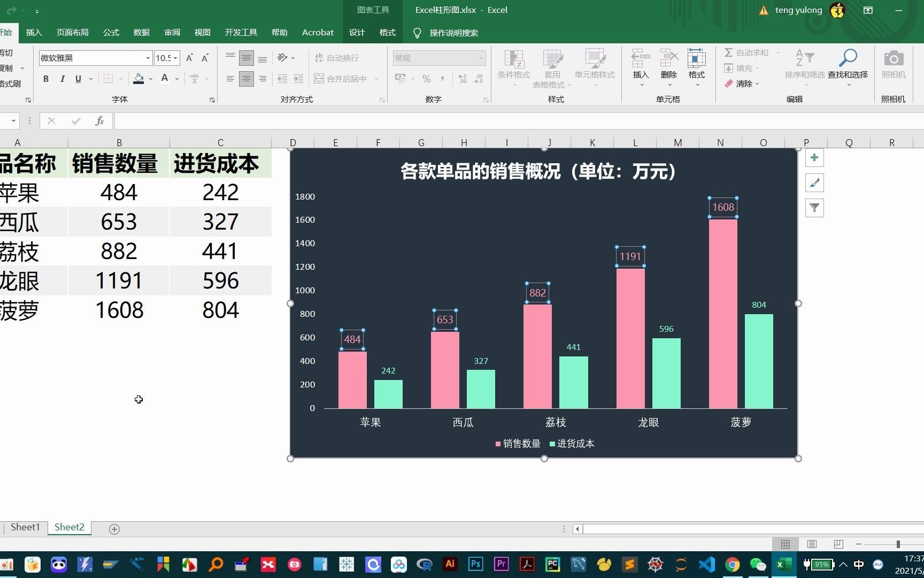Click the wrap text button 自动换行

coord(336,58)
